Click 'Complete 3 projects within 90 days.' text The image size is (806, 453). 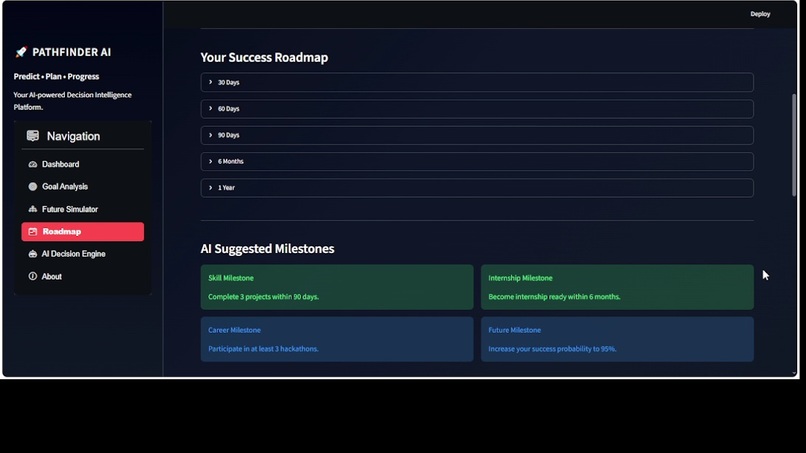(264, 297)
